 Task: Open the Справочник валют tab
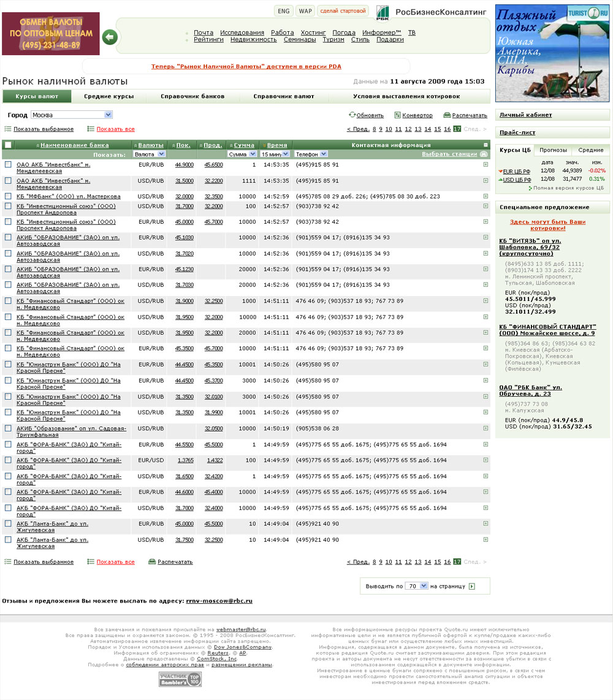283,96
